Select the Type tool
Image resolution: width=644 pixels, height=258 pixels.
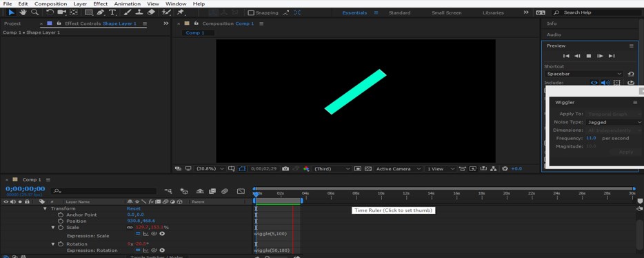pyautogui.click(x=112, y=12)
